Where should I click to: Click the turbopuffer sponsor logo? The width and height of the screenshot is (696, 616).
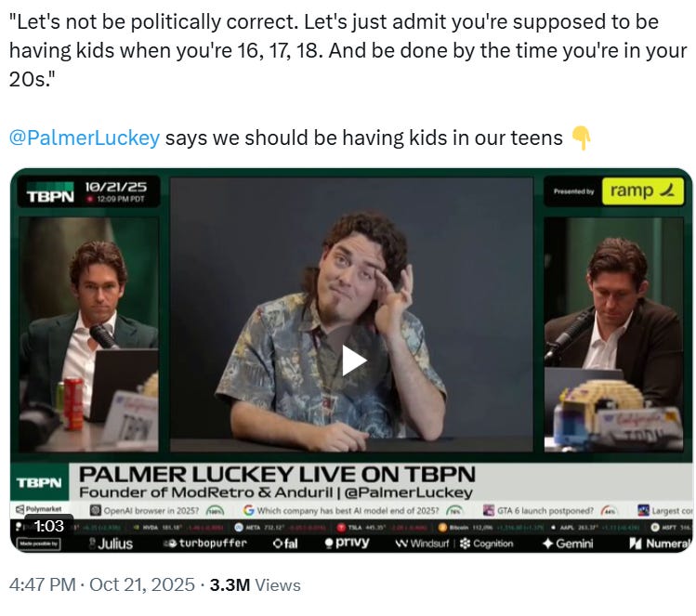tap(204, 544)
